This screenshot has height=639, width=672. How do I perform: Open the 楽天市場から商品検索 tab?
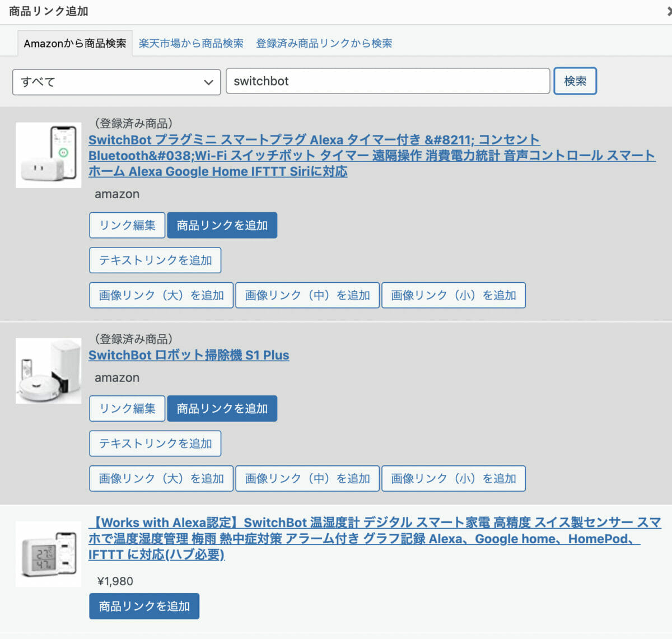pos(191,43)
